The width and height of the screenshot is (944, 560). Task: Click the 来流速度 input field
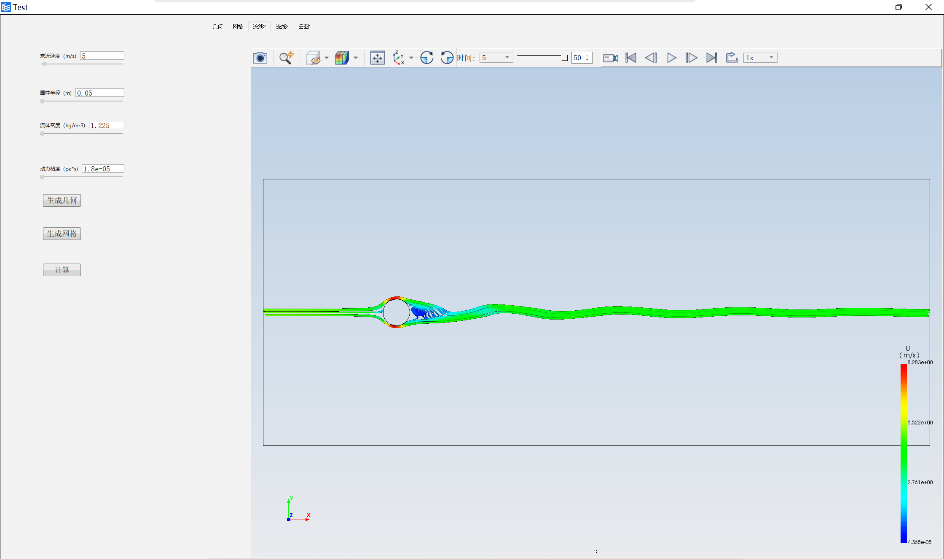point(102,56)
